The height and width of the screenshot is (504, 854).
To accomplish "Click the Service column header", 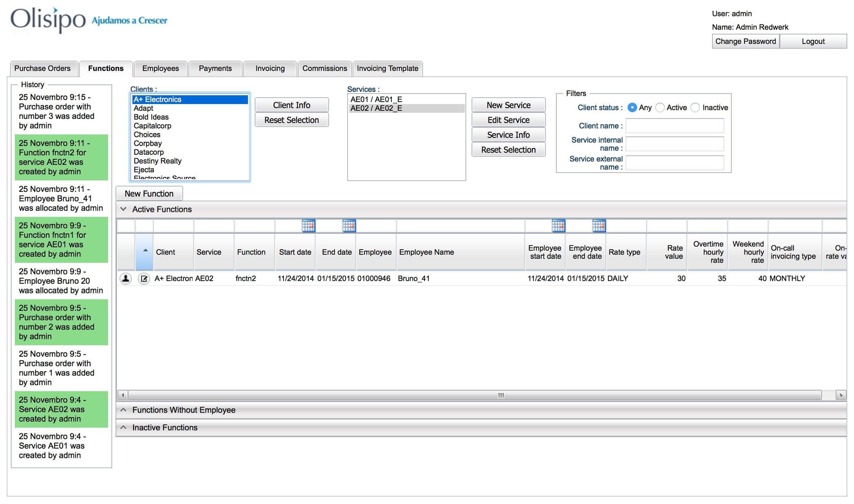I will pos(214,252).
